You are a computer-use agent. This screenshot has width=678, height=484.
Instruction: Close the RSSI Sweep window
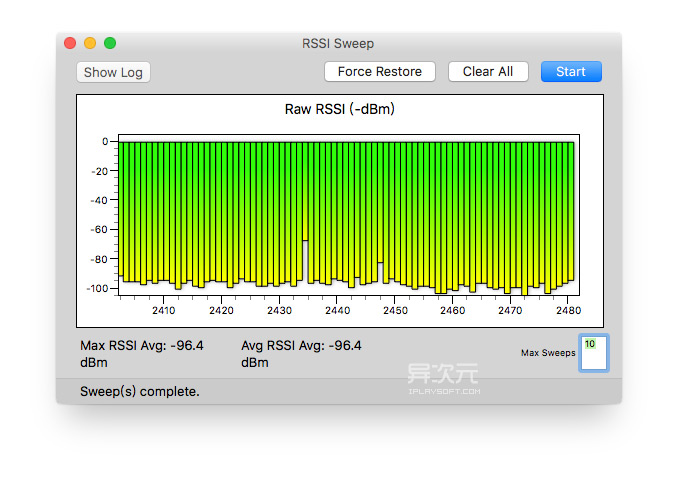[x=70, y=43]
